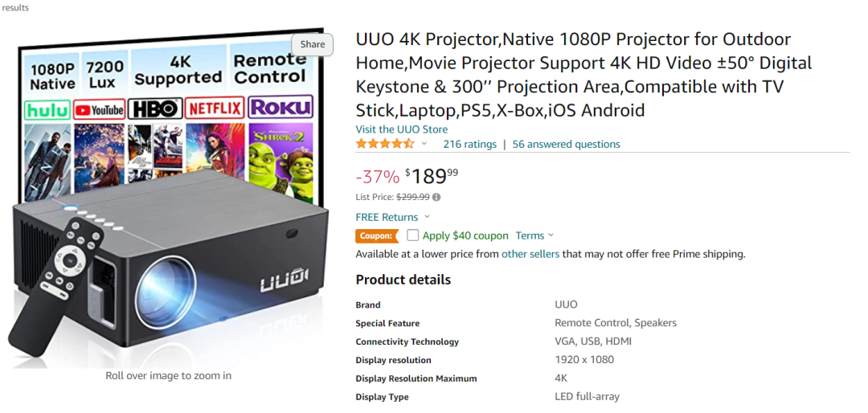Click the Share button on product image

(x=312, y=44)
